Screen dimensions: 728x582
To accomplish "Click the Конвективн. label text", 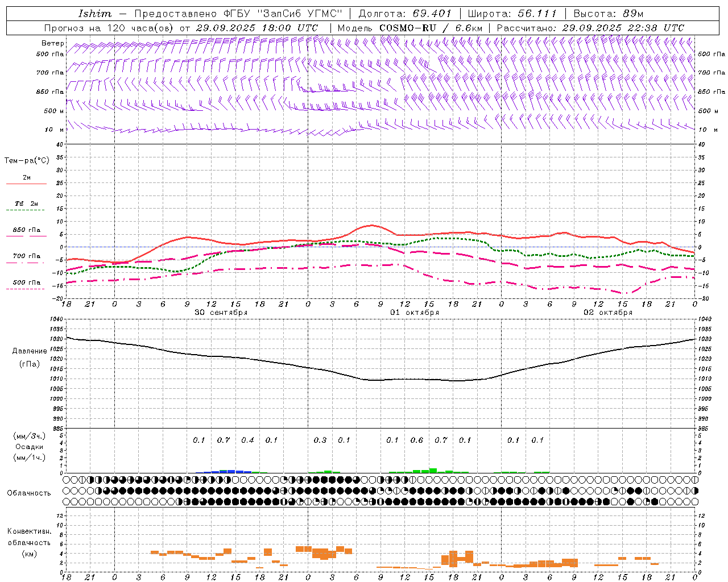I will (30, 531).
